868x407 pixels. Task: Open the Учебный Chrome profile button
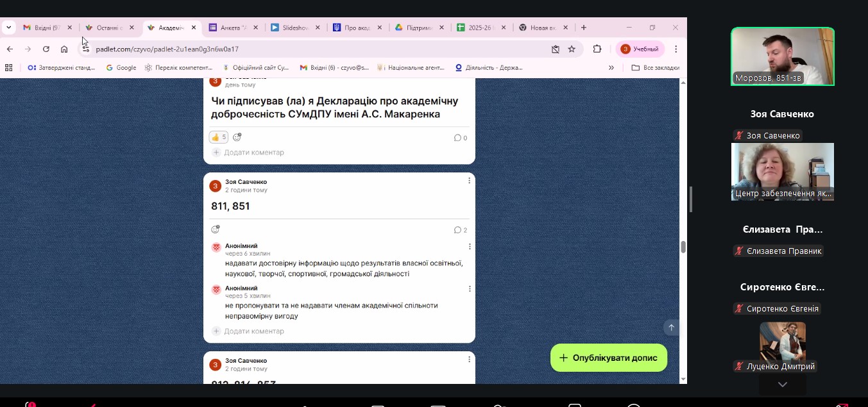pos(640,49)
